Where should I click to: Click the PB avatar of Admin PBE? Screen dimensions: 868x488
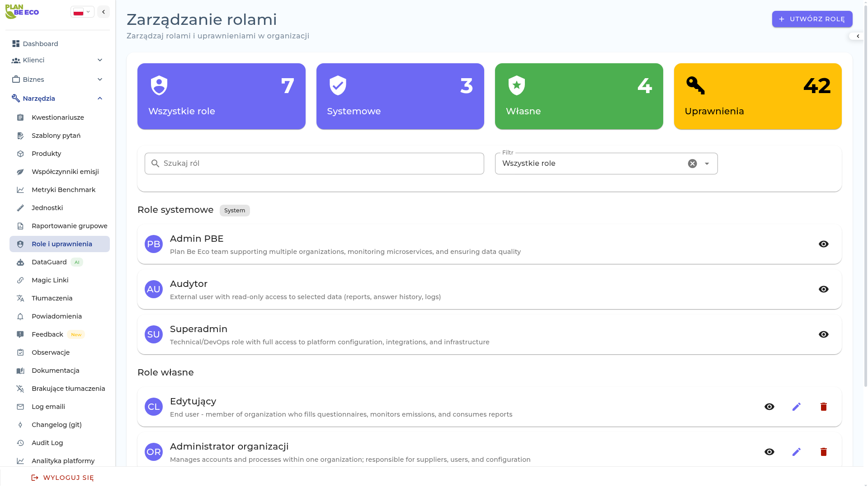tap(154, 244)
